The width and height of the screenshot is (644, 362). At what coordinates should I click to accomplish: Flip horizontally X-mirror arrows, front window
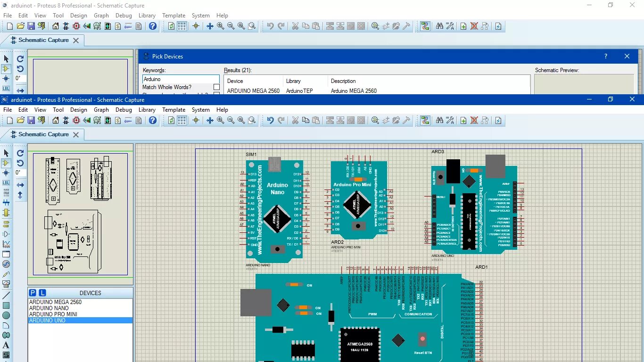[x=20, y=185]
